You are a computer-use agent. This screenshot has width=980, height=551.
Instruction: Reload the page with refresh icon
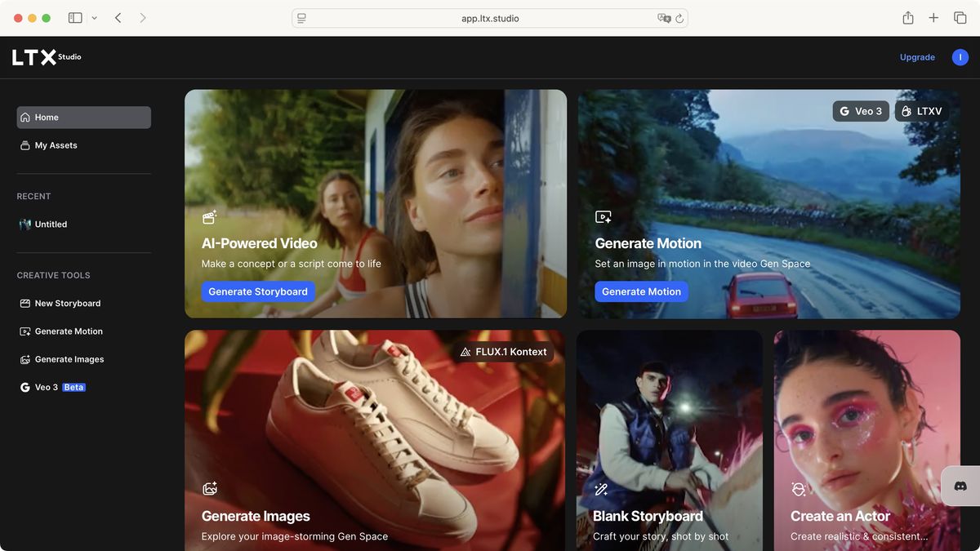(679, 18)
